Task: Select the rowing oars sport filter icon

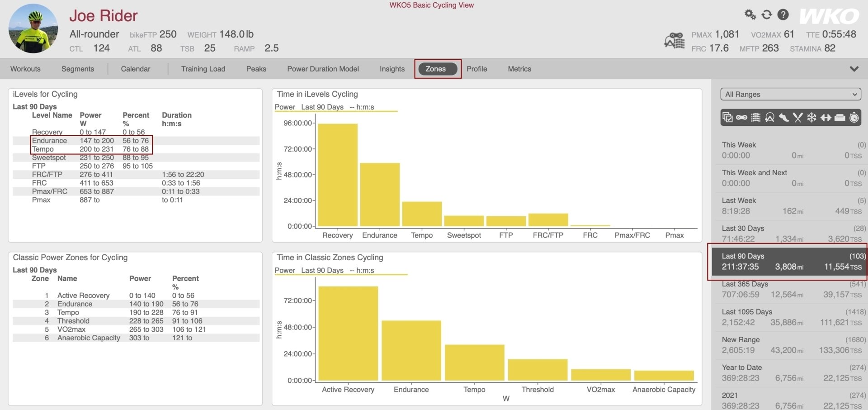Action: (797, 118)
